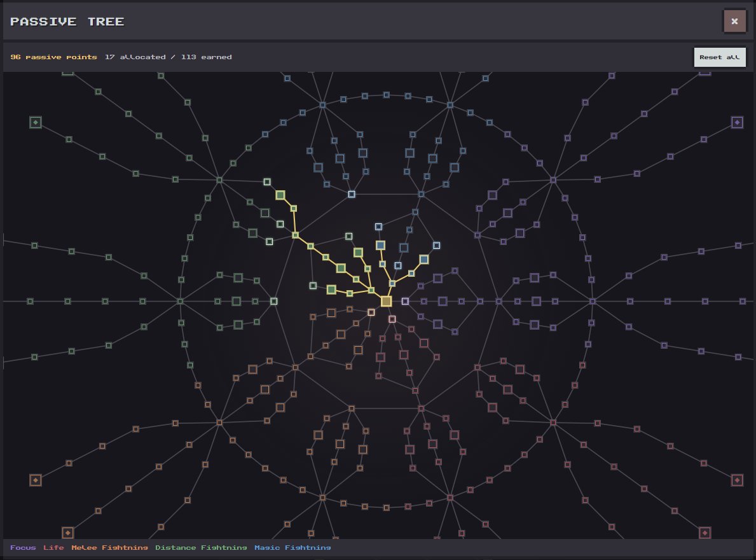The width and height of the screenshot is (756, 560).
Task: Close the Passive Tree panel
Action: pyautogui.click(x=734, y=21)
